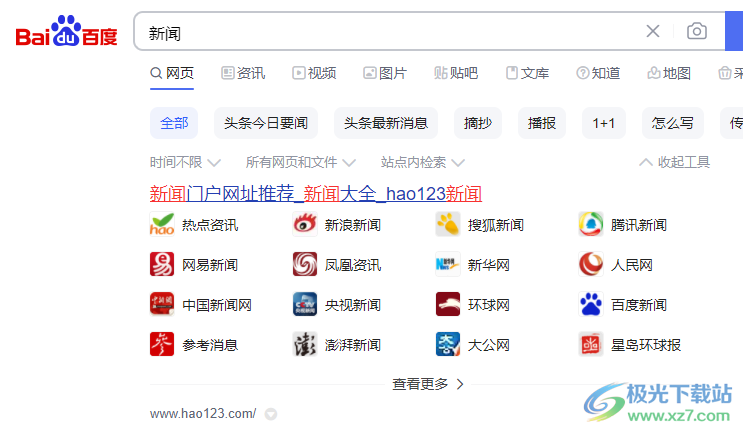
Task: Open the 贴吧 tab
Action: click(x=456, y=73)
